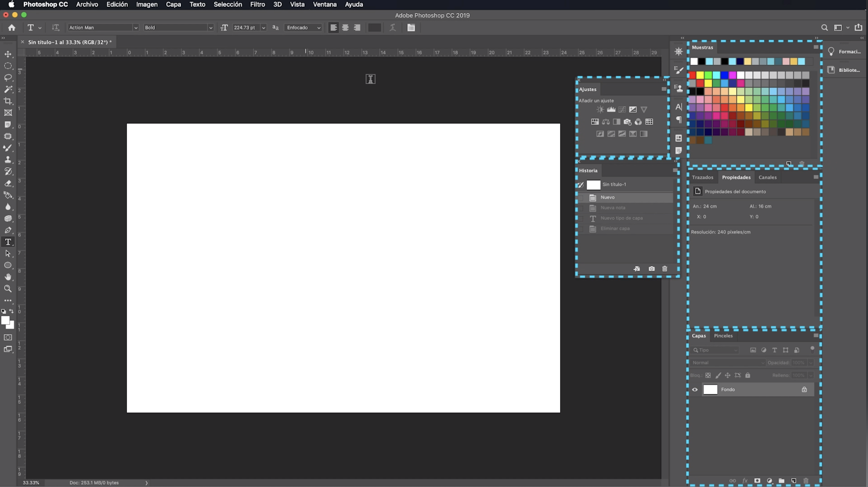Select the Crop tool

tap(8, 101)
